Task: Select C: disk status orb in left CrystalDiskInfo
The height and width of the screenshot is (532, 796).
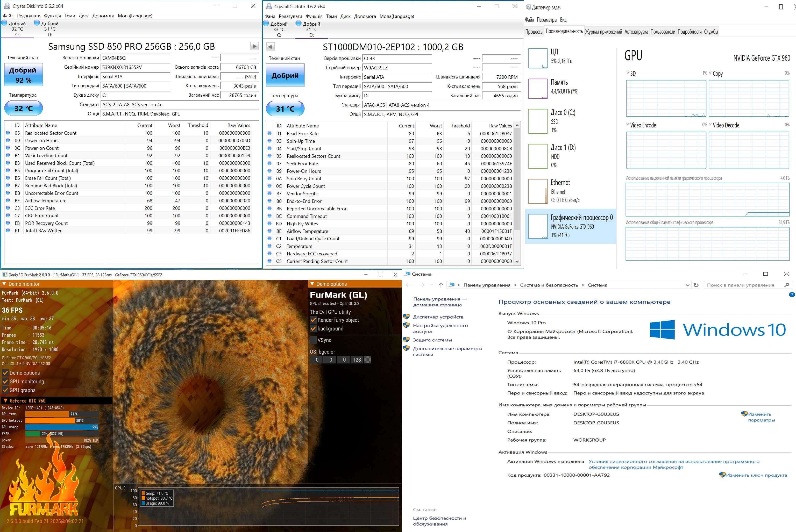Action: 4,23
